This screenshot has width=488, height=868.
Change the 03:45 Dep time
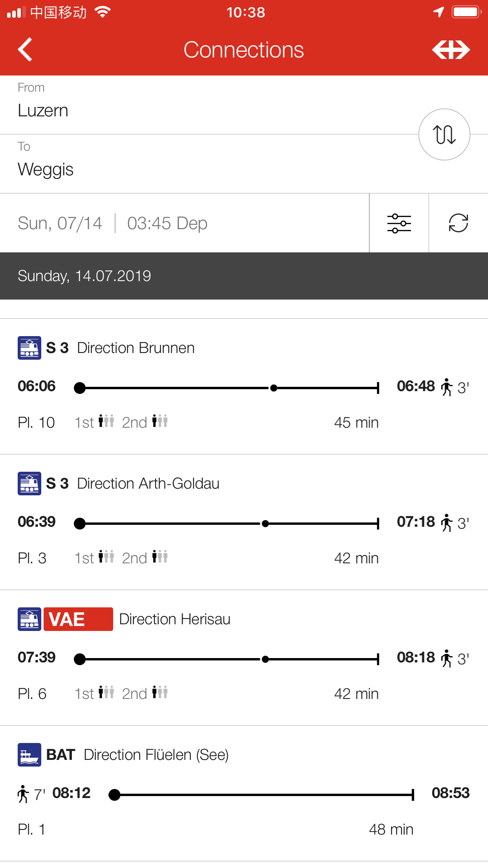pos(167,223)
